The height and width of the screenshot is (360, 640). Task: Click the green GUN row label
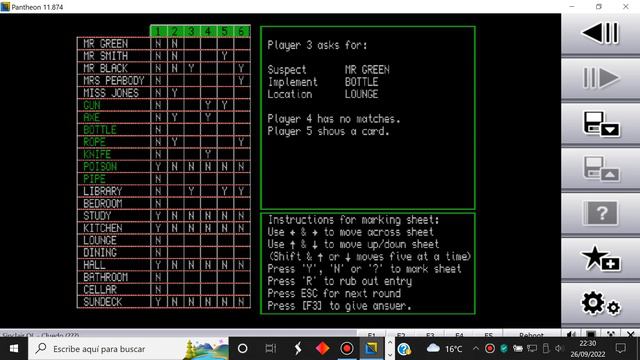92,105
